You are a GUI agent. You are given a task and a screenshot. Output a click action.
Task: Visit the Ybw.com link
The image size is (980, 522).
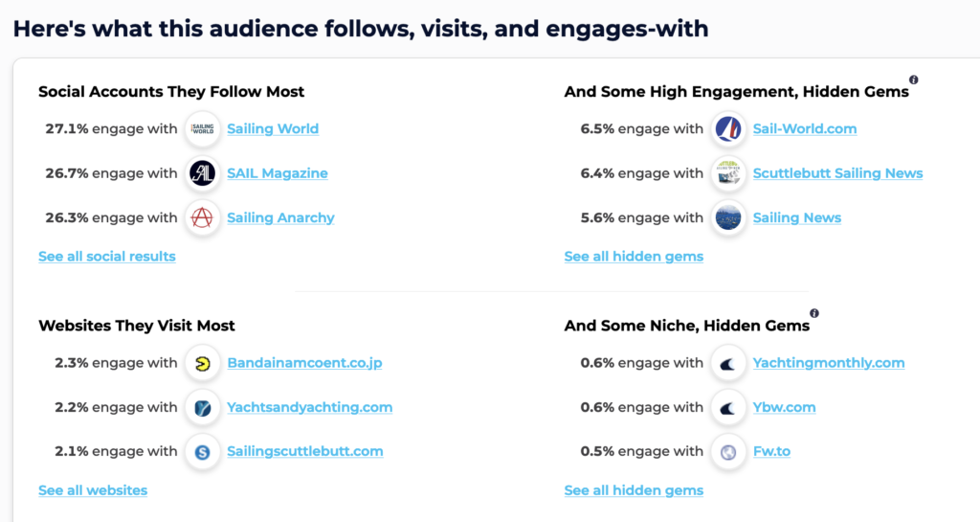(x=784, y=408)
